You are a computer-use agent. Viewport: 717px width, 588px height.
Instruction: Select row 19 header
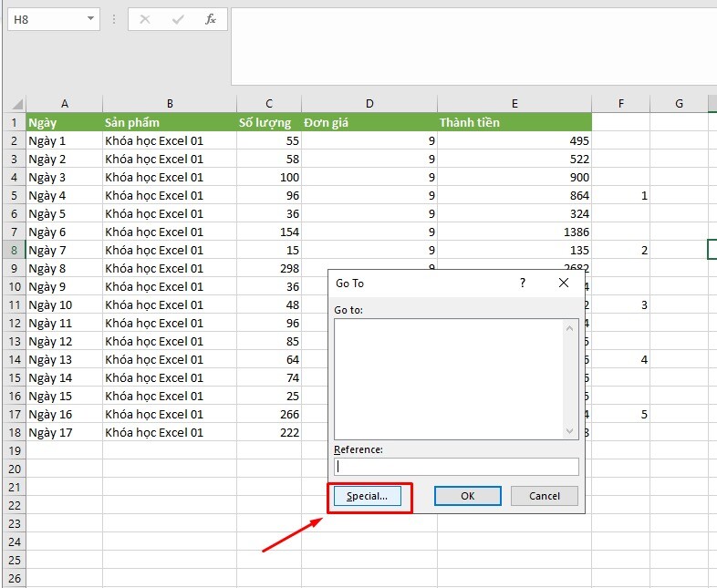(x=15, y=450)
